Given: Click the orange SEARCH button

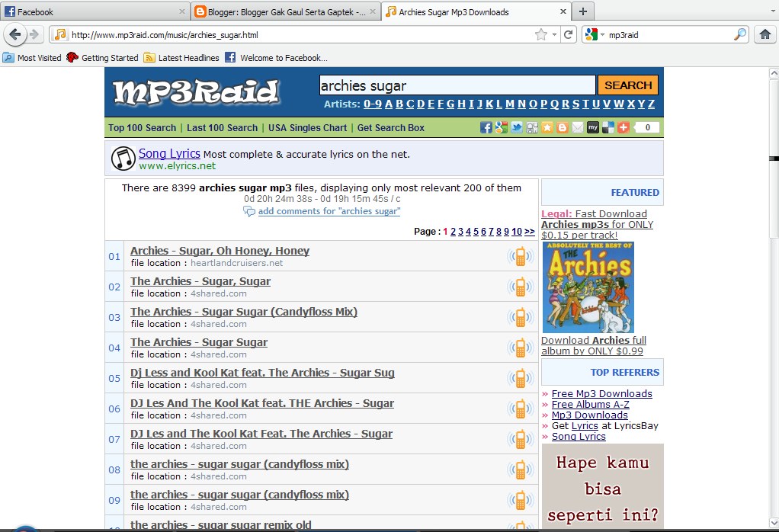Looking at the screenshot, I should click(x=628, y=85).
